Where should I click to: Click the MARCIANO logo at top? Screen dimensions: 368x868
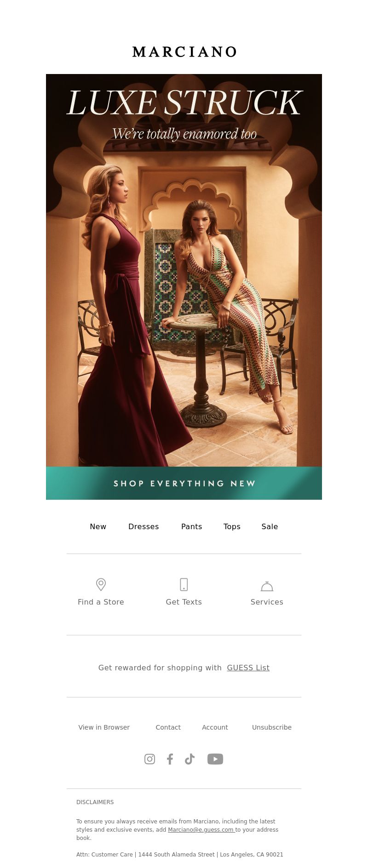pos(184,52)
